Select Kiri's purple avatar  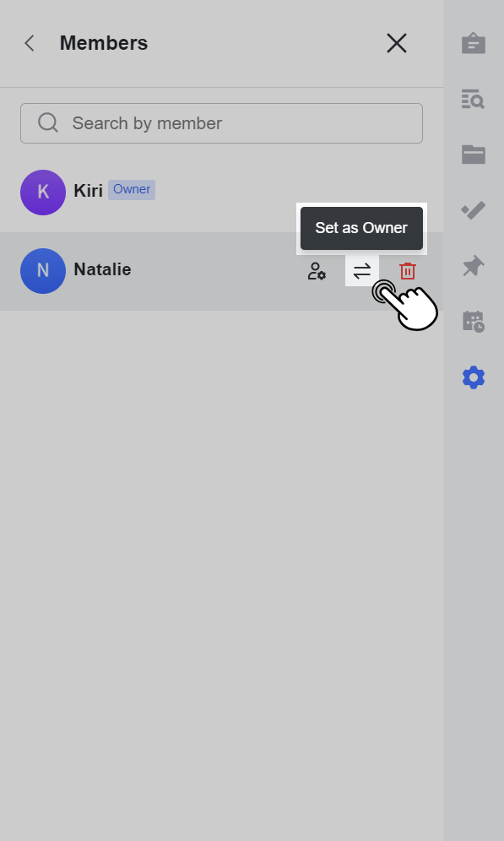pyautogui.click(x=43, y=193)
